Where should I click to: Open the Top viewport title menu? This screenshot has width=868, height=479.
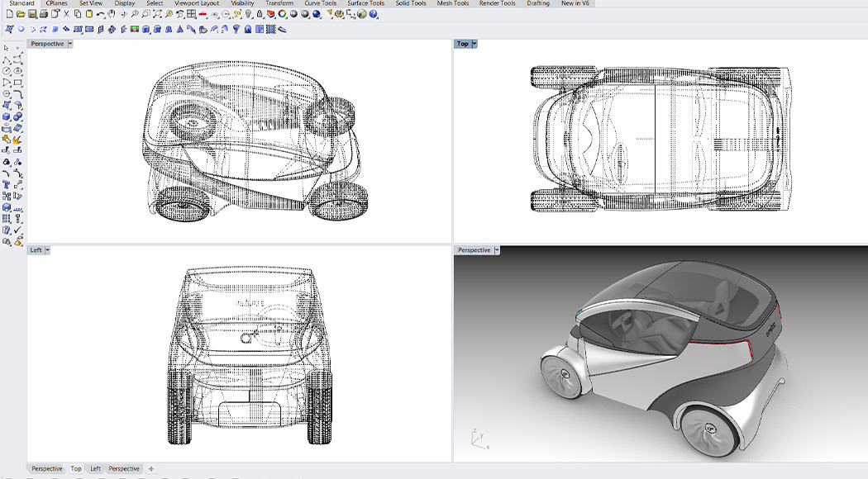tap(475, 44)
